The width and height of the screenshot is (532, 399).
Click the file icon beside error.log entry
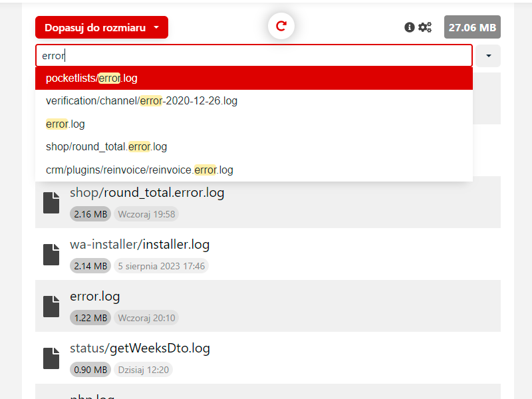pos(51,307)
